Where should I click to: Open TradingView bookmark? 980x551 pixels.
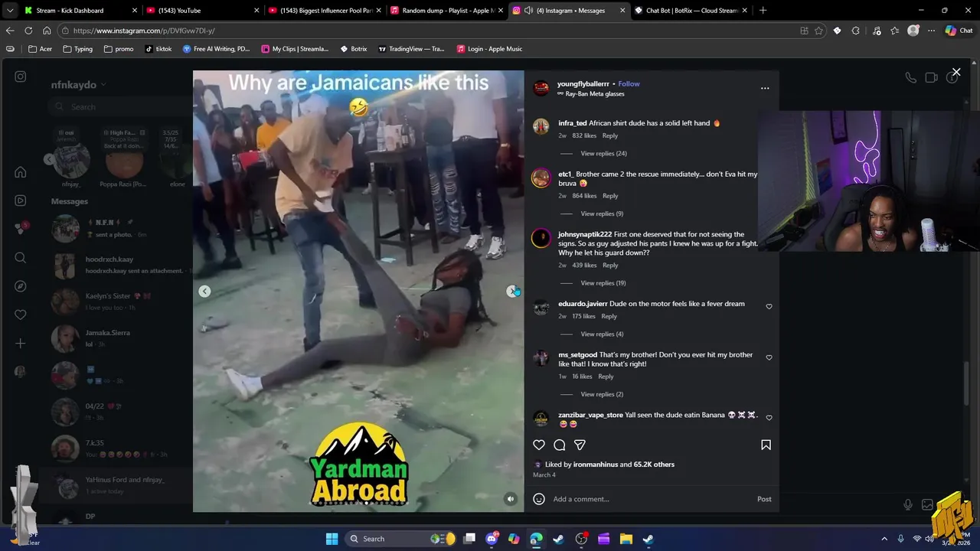tap(411, 49)
